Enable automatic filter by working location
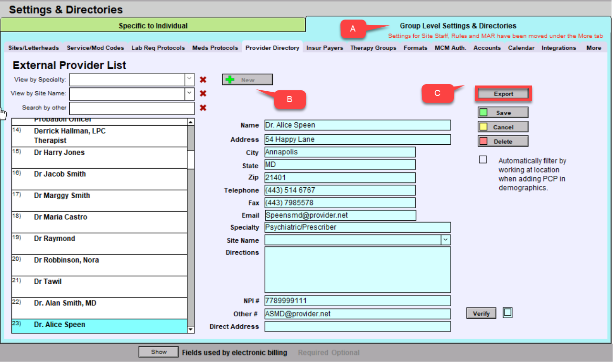The height and width of the screenshot is (364, 613). coord(483,160)
